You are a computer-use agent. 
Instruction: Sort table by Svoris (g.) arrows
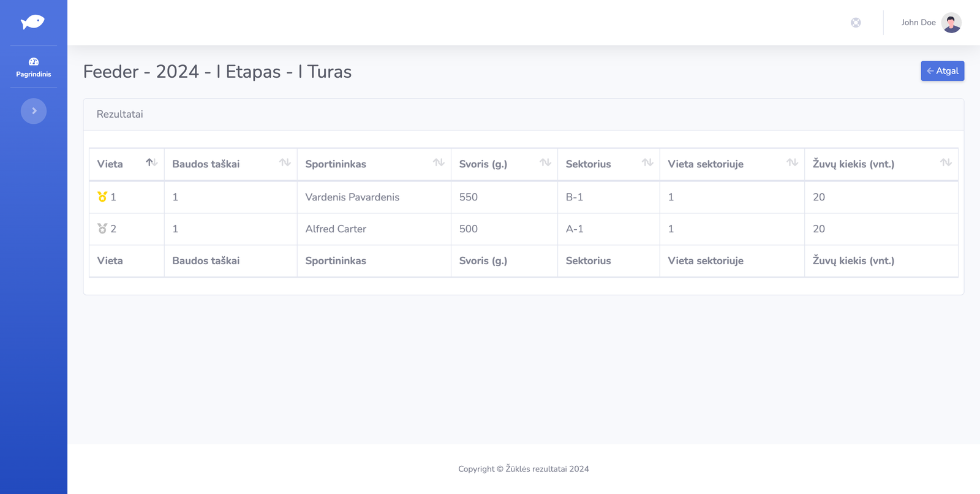tap(545, 162)
